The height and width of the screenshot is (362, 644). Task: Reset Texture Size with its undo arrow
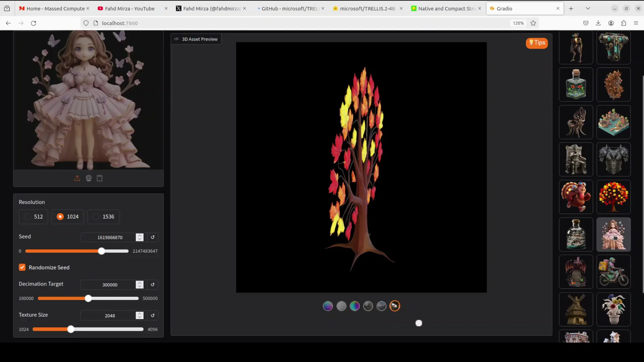153,315
